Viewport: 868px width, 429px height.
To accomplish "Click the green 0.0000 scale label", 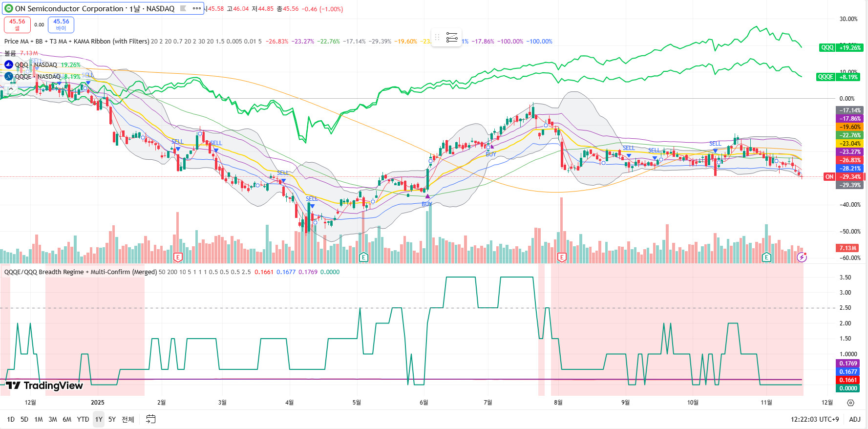I will (x=848, y=388).
